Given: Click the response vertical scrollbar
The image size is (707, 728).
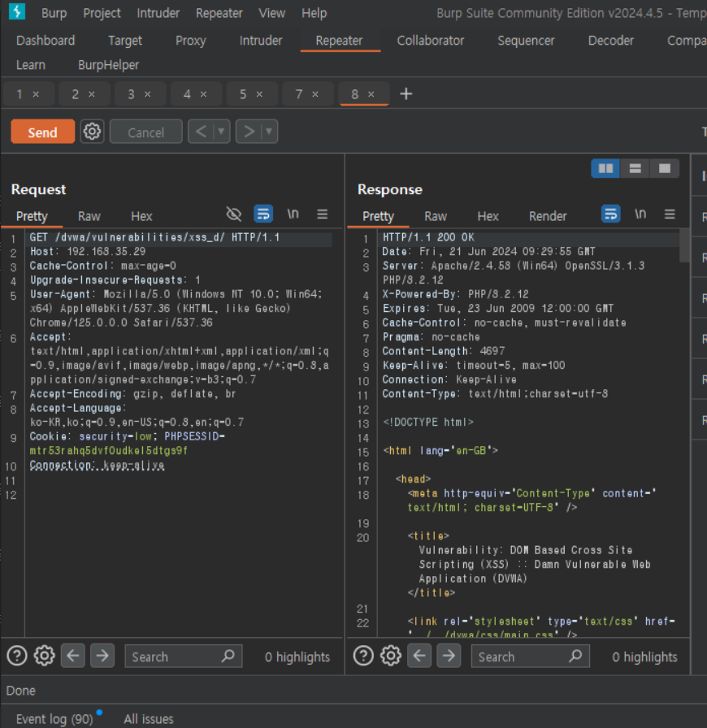Looking at the screenshot, I should pos(684,246).
